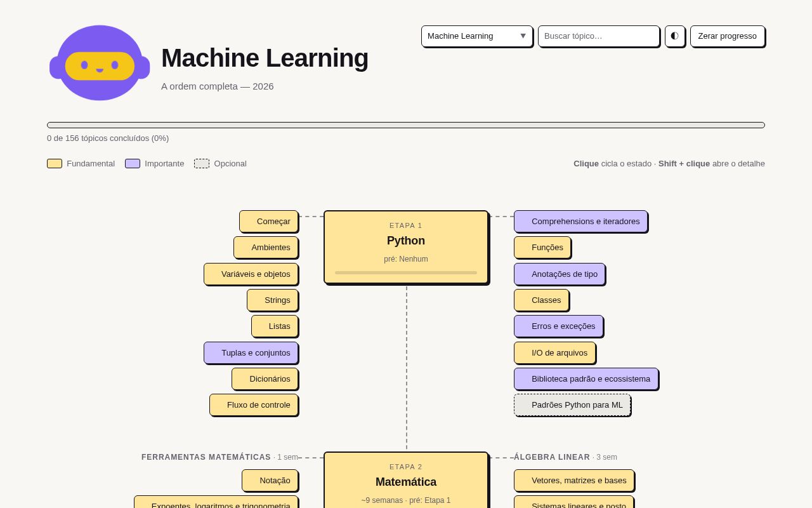812x508 pixels.
Task: Toggle the Funções topic
Action: click(542, 247)
